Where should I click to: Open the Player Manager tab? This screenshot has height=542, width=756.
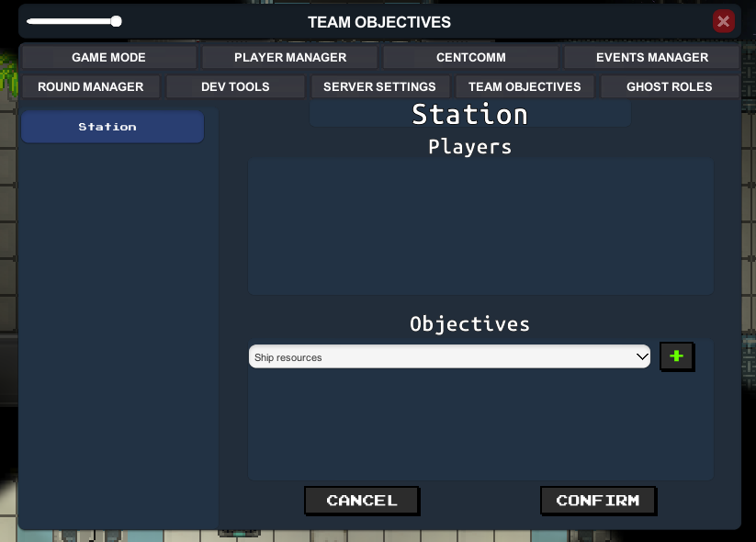(289, 57)
